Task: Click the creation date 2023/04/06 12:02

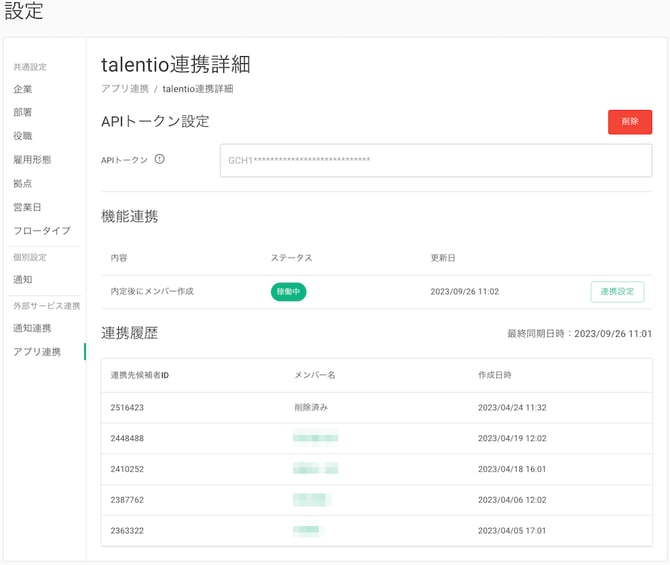Action: coord(512,500)
